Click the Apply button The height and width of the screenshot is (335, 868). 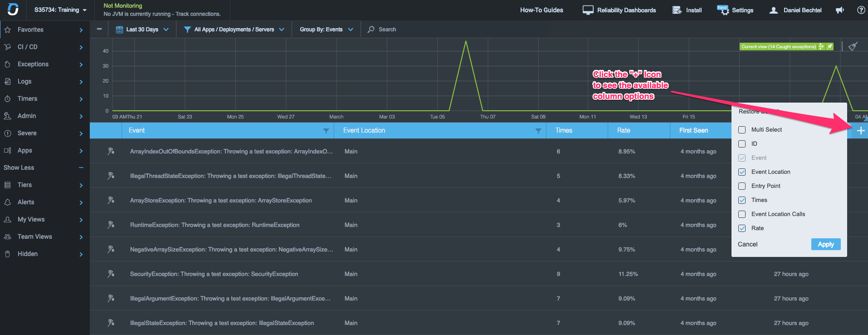tap(826, 244)
